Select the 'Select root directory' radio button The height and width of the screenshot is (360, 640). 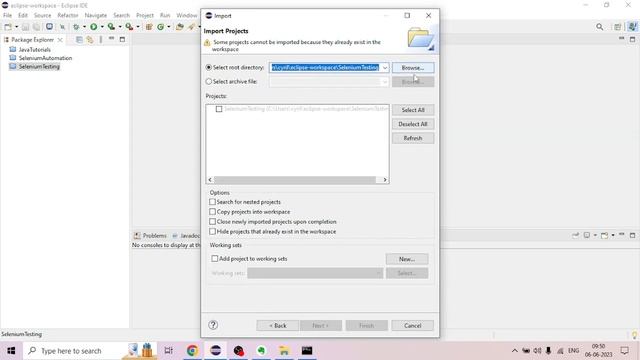click(209, 67)
